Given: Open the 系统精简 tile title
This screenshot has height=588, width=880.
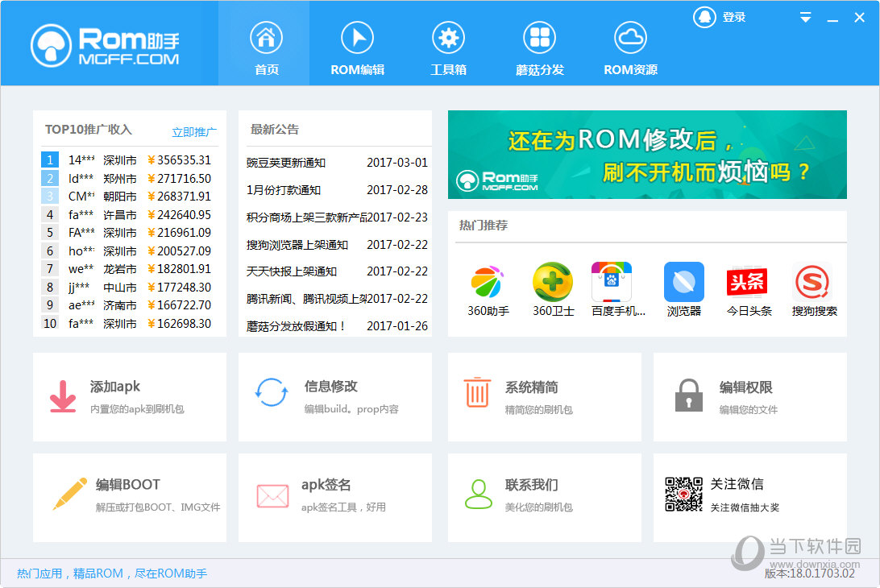Looking at the screenshot, I should [532, 387].
